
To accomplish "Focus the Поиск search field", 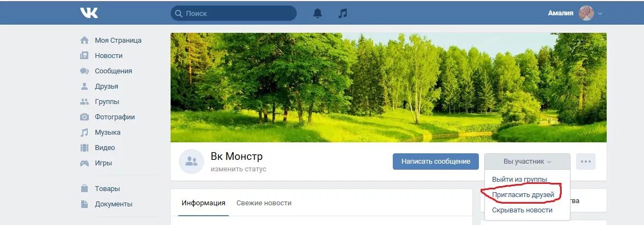I will point(234,14).
